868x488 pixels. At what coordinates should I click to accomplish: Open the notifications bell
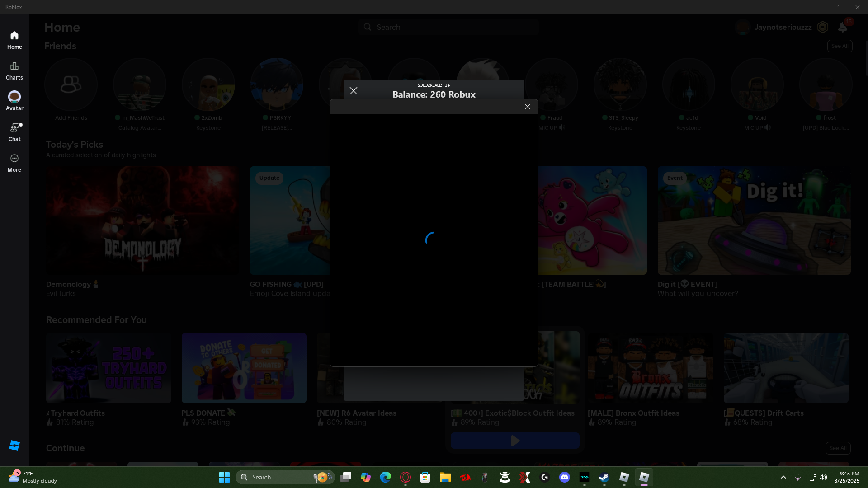pos(842,27)
